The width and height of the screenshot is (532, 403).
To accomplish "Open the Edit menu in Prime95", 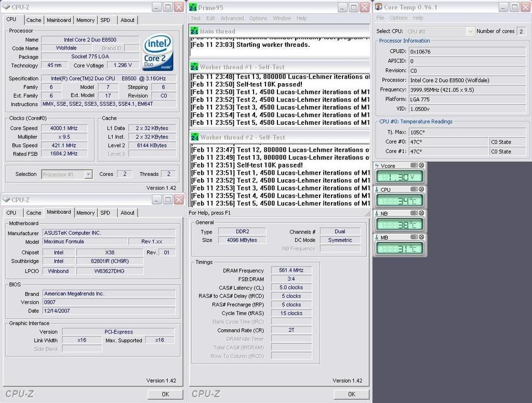I will pos(211,18).
